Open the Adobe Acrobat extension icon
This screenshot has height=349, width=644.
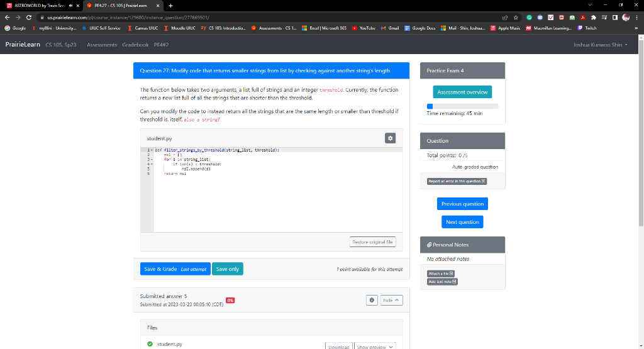pyautogui.click(x=583, y=17)
